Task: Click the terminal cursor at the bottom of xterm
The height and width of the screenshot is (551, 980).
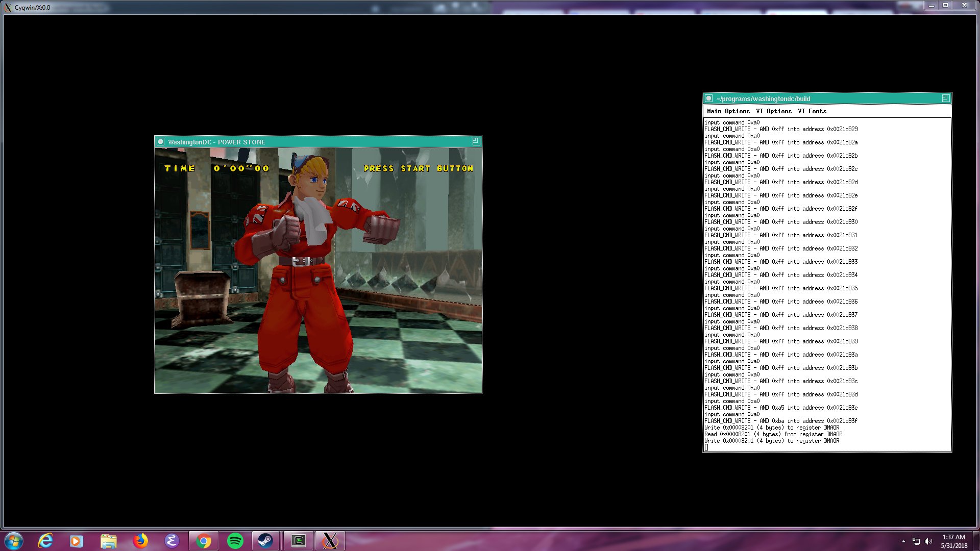Action: pos(706,447)
